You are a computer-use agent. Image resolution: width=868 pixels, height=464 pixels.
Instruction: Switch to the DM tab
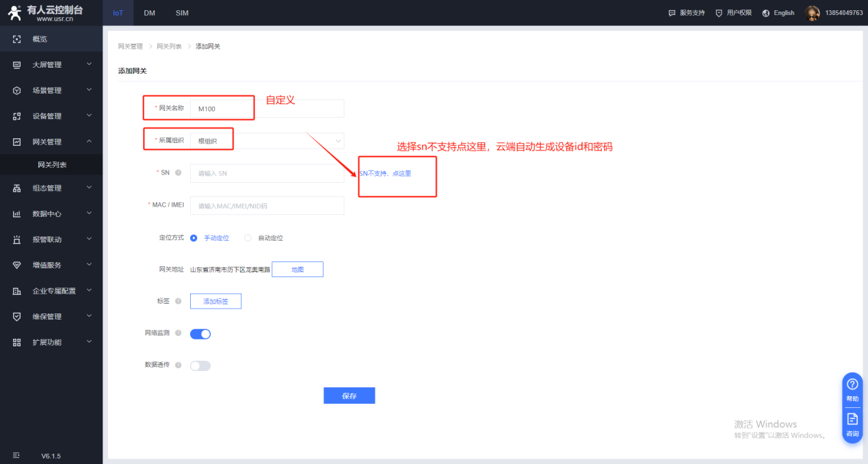pos(150,13)
